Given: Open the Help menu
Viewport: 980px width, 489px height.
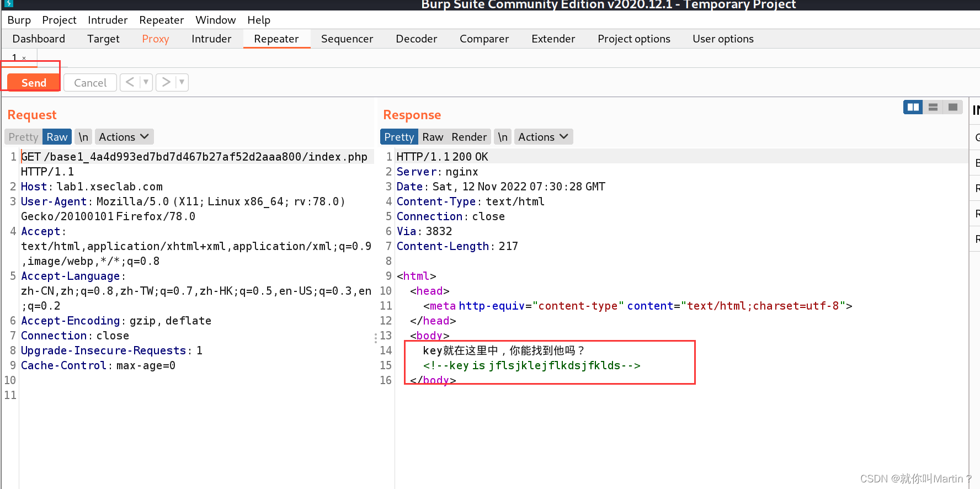Looking at the screenshot, I should [259, 20].
